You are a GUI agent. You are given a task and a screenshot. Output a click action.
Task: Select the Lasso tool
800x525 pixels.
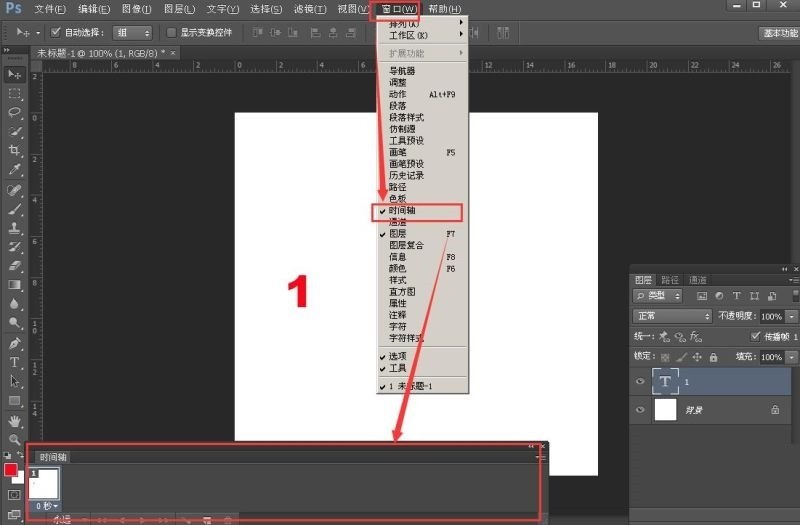(x=15, y=112)
